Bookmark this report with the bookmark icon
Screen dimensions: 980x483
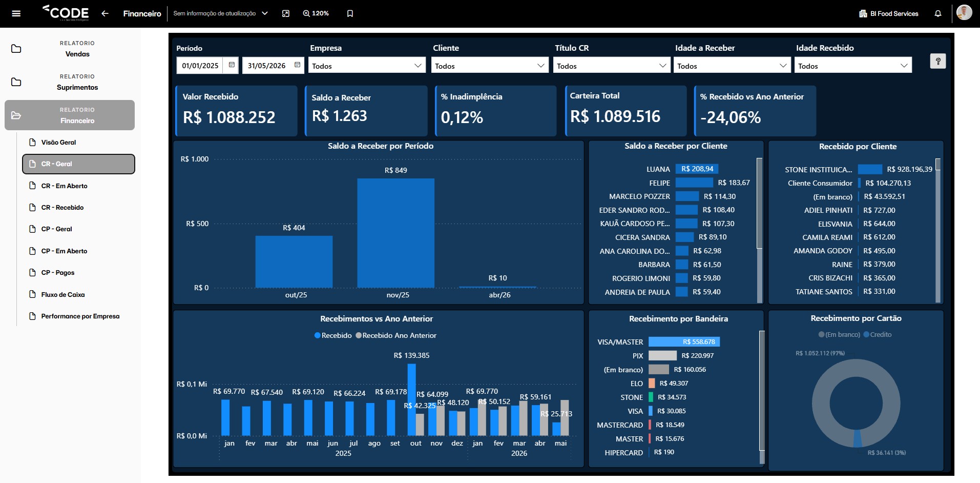[350, 13]
